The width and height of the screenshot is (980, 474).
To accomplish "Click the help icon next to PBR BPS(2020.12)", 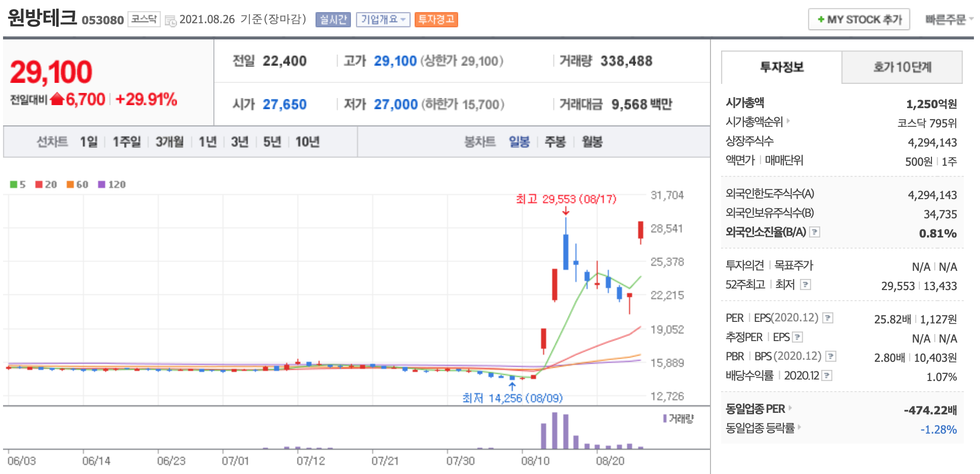I will click(x=831, y=356).
